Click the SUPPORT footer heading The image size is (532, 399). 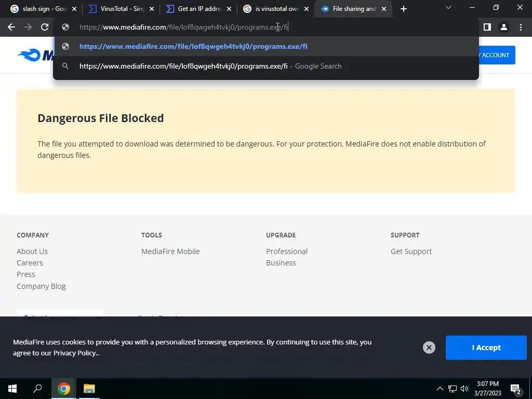405,235
